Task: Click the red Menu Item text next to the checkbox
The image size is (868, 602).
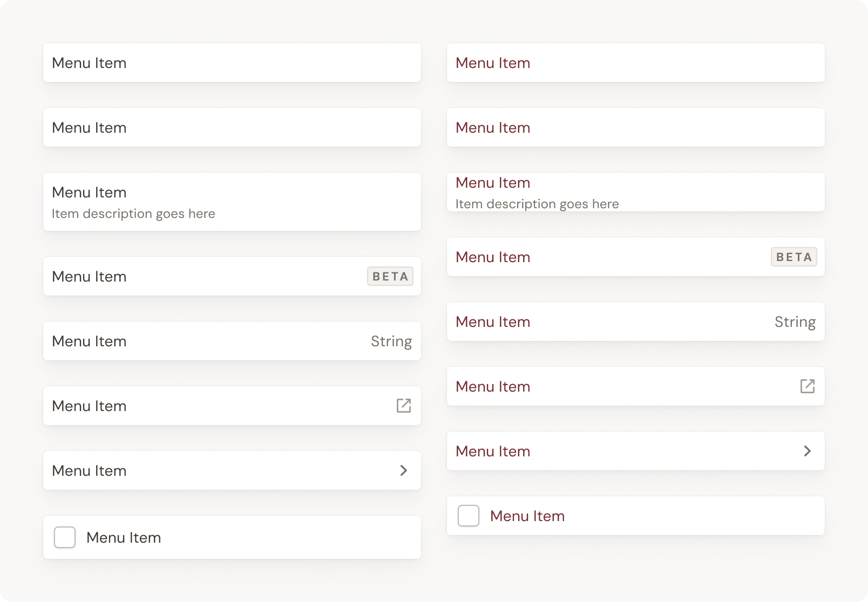Action: 527,516
